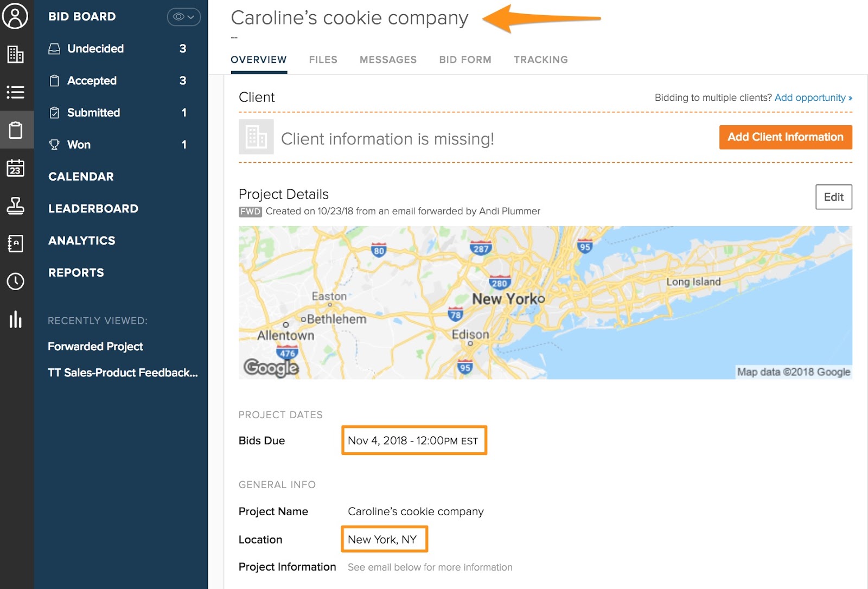The height and width of the screenshot is (589, 868).
Task: Click Add Client Information button
Action: 785,137
